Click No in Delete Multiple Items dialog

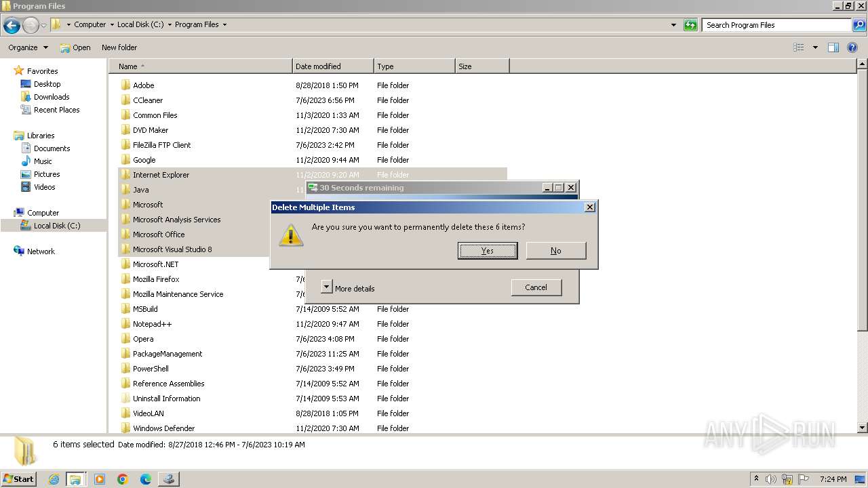[x=556, y=251]
